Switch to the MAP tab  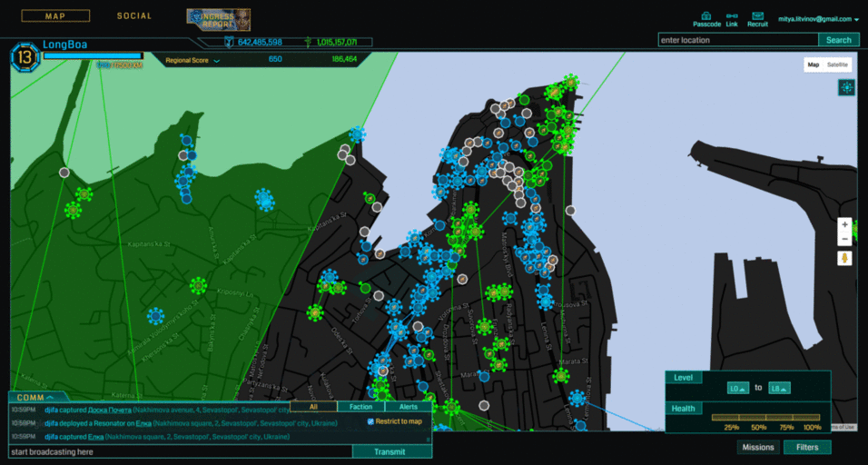click(55, 16)
